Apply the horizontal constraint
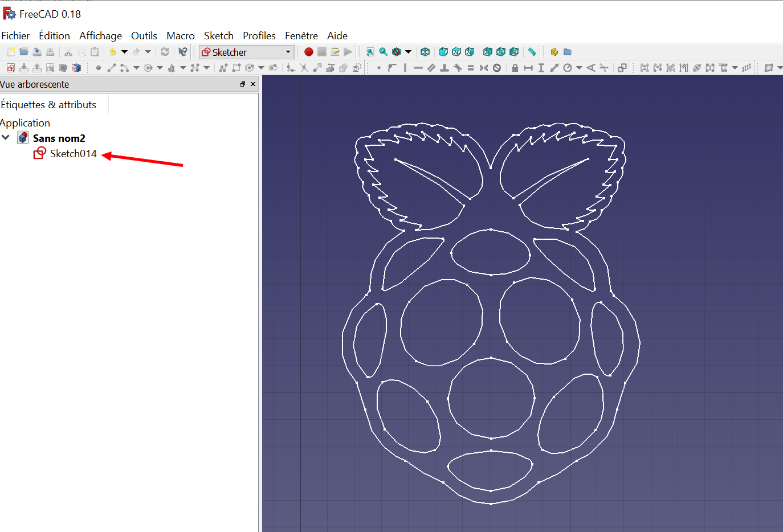This screenshot has height=532, width=783. 418,68
